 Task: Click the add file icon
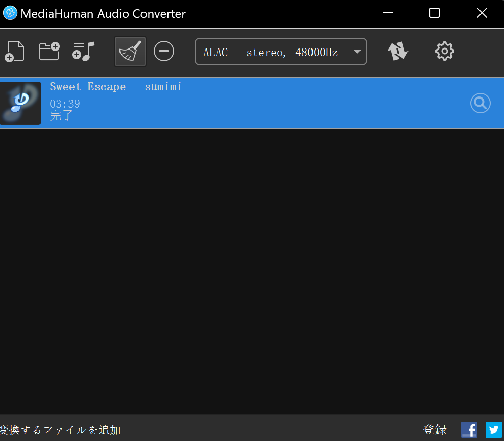tap(15, 52)
